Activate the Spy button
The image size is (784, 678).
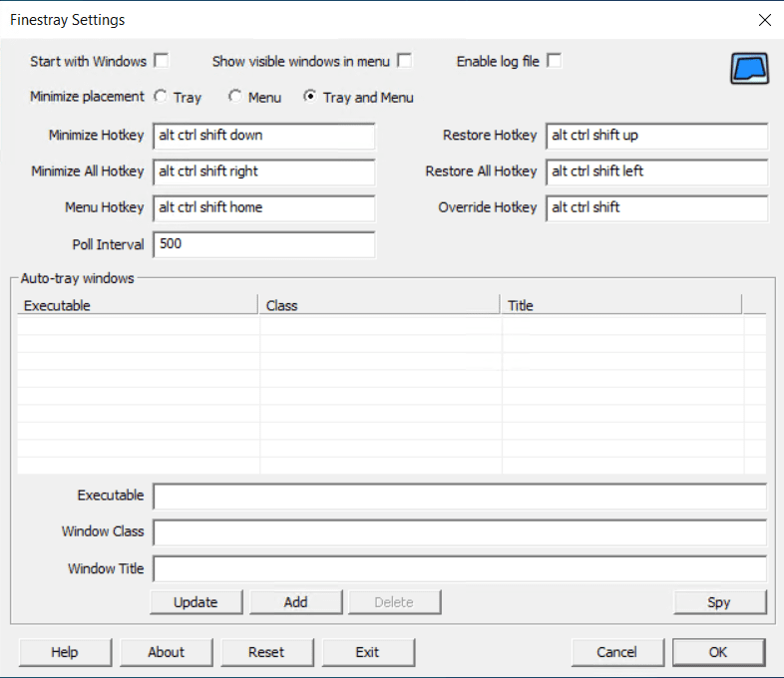(720, 602)
